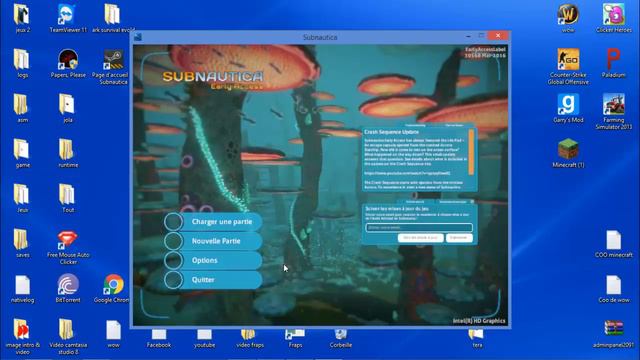
Task: Select the game folder icon
Action: pos(22,149)
